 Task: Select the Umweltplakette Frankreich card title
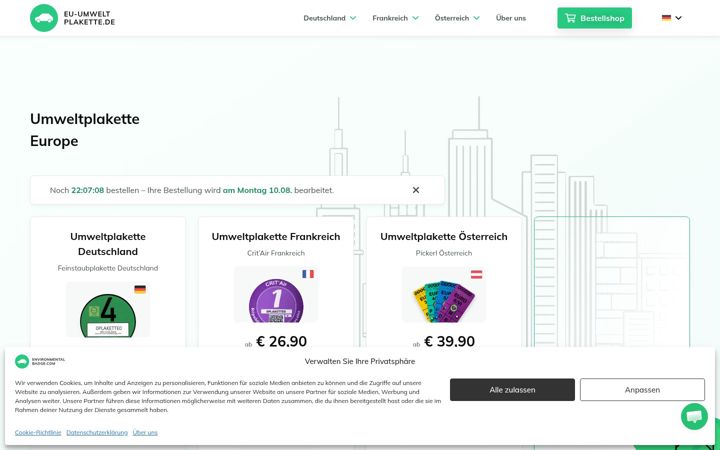point(276,236)
